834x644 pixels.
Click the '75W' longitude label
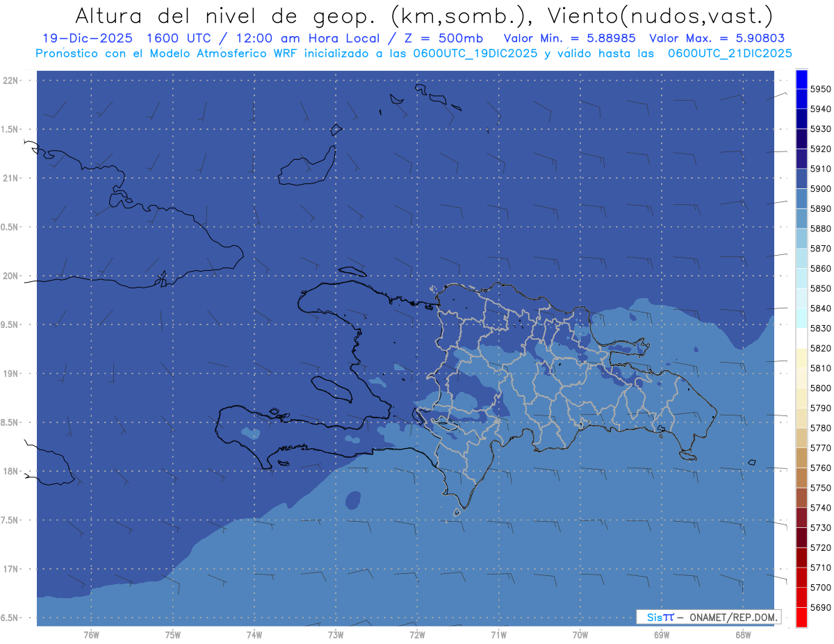coord(173,634)
